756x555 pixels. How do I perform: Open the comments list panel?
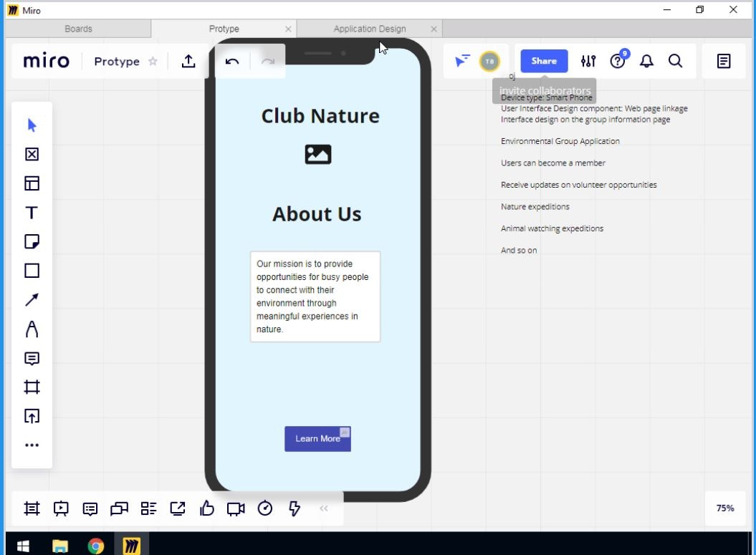coord(90,508)
